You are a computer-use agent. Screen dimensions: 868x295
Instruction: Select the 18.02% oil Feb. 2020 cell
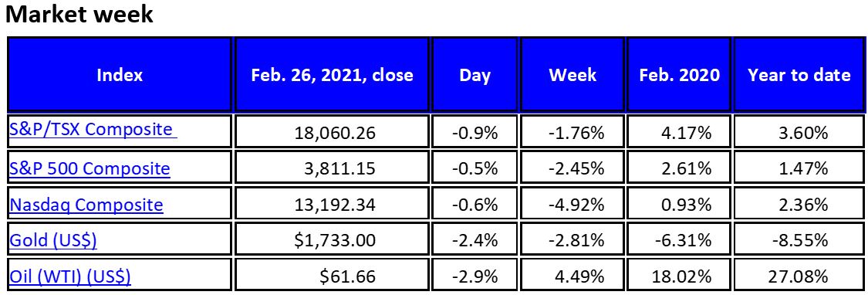pos(680,276)
